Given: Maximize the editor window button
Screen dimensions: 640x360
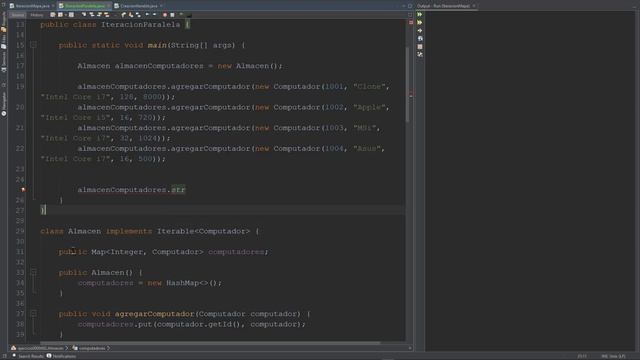Looking at the screenshot, I should [x=410, y=6].
